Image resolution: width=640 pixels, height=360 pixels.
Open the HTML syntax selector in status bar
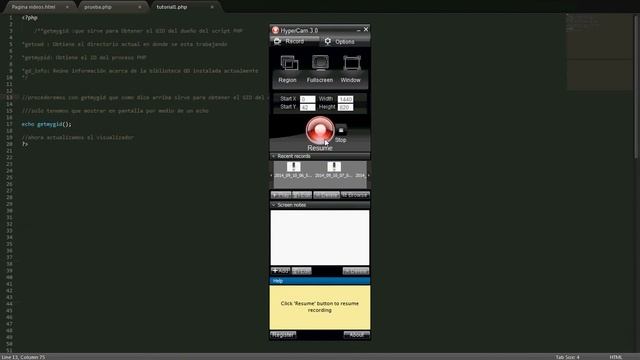tap(616, 357)
